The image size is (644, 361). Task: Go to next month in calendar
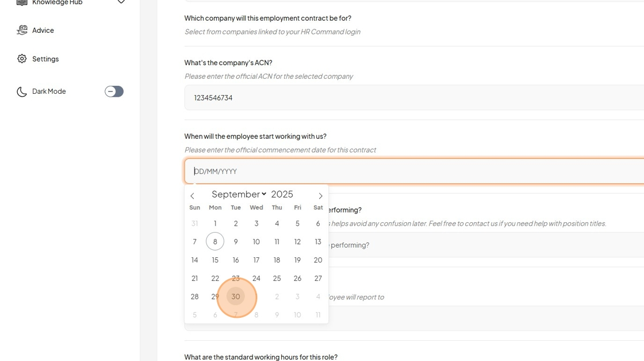pyautogui.click(x=320, y=196)
